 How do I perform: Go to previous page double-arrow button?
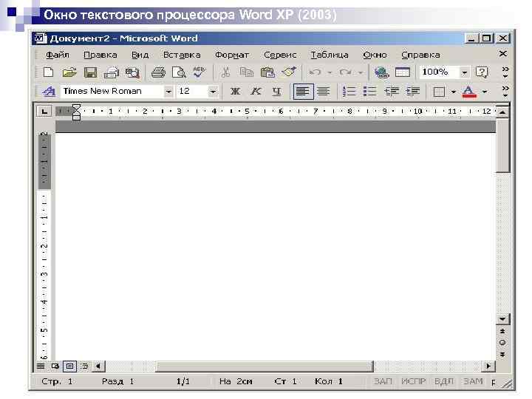[x=502, y=331]
